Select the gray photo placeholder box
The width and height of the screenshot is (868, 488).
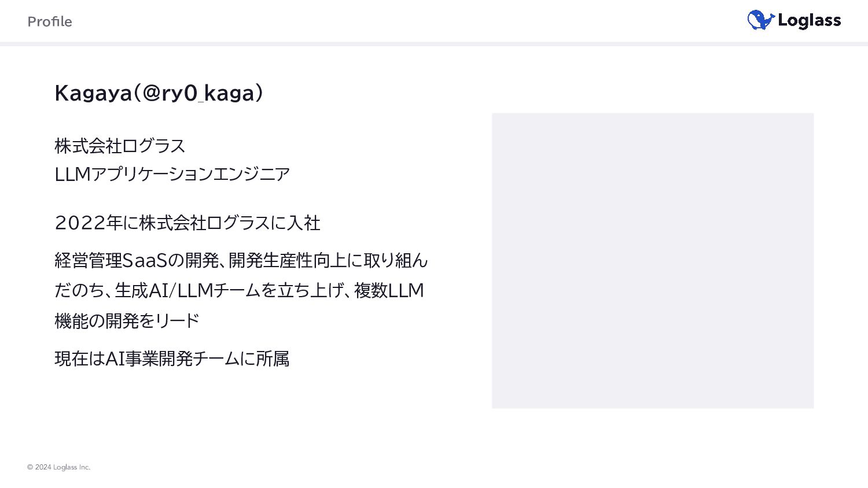(652, 261)
